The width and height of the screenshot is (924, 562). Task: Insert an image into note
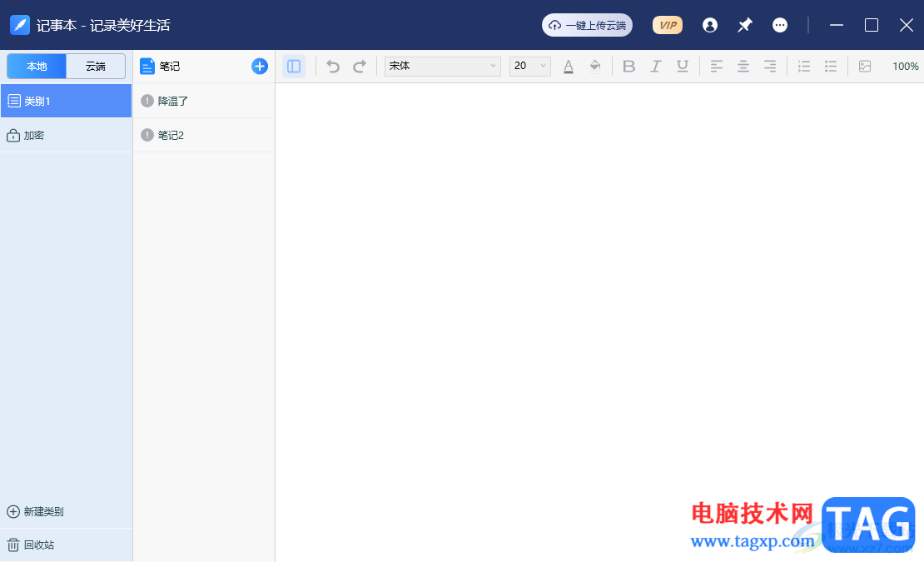865,66
